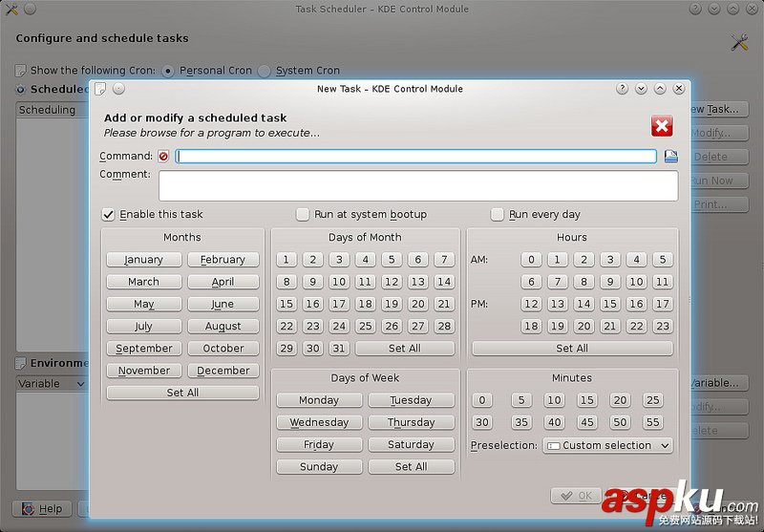Click the Task Scheduler window menu icon
This screenshot has height=532, width=764.
click(11, 9)
